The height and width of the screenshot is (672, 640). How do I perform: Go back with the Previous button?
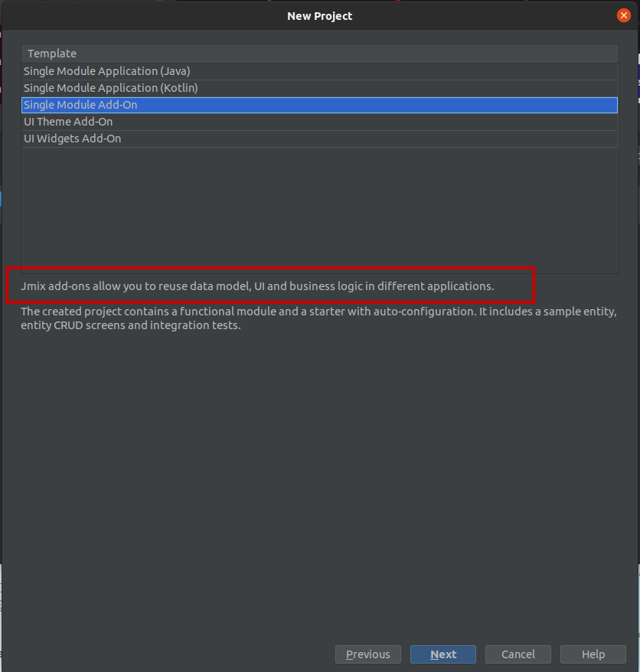tap(367, 654)
